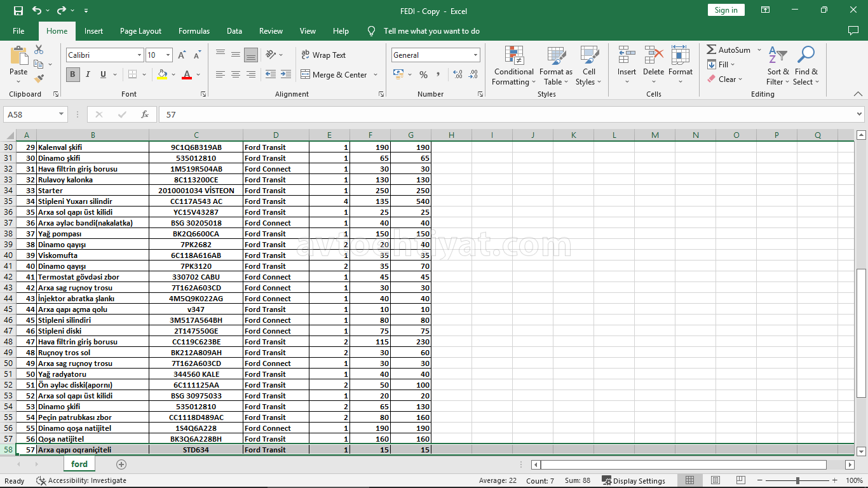Screen dimensions: 868x488
Task: Apply Format Painter brush
Action: 39,79
